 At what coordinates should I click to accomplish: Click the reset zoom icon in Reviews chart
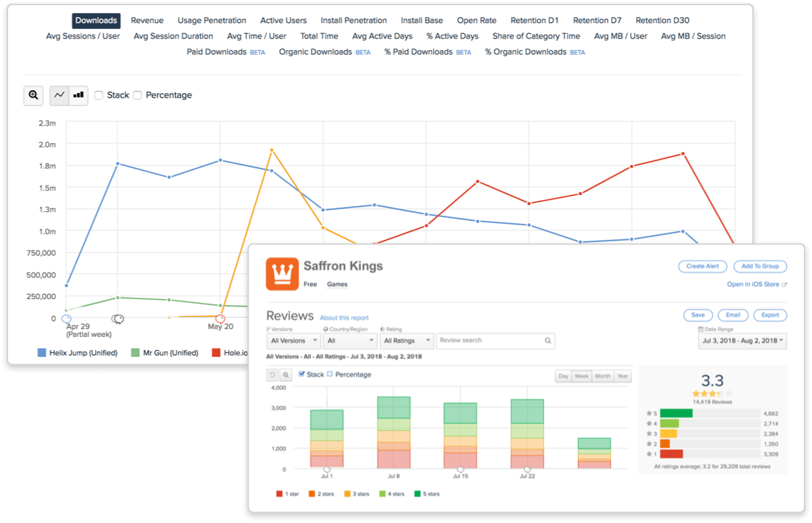point(272,375)
